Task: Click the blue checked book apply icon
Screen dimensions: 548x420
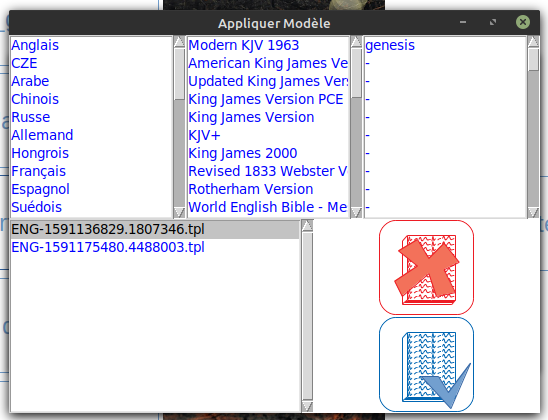Action: 426,364
